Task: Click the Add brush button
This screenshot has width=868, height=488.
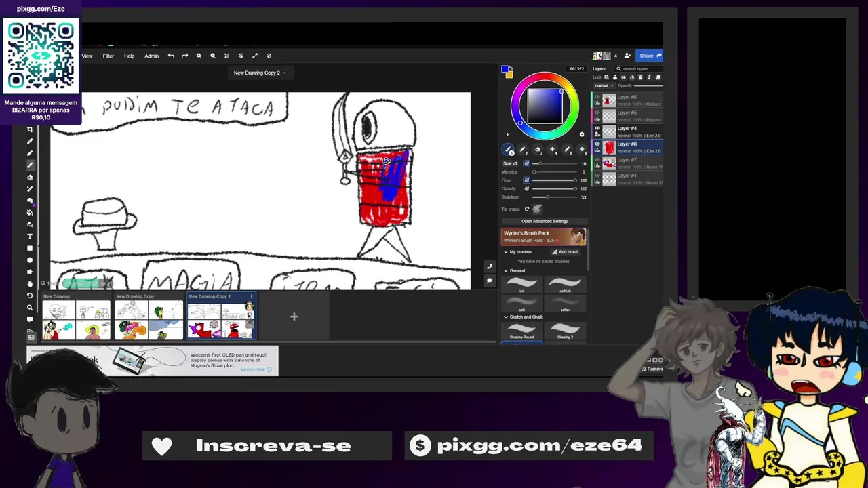Action: point(565,251)
